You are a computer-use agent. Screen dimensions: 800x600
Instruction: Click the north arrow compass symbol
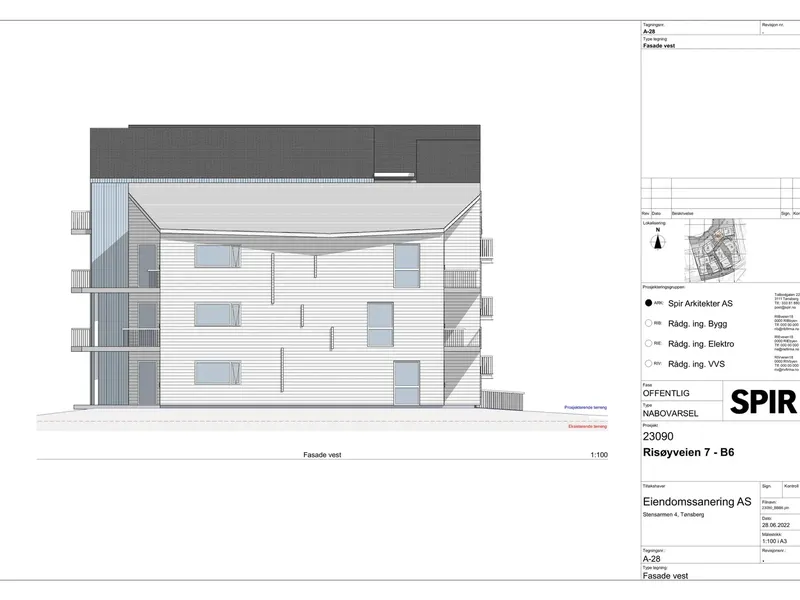[x=658, y=239]
